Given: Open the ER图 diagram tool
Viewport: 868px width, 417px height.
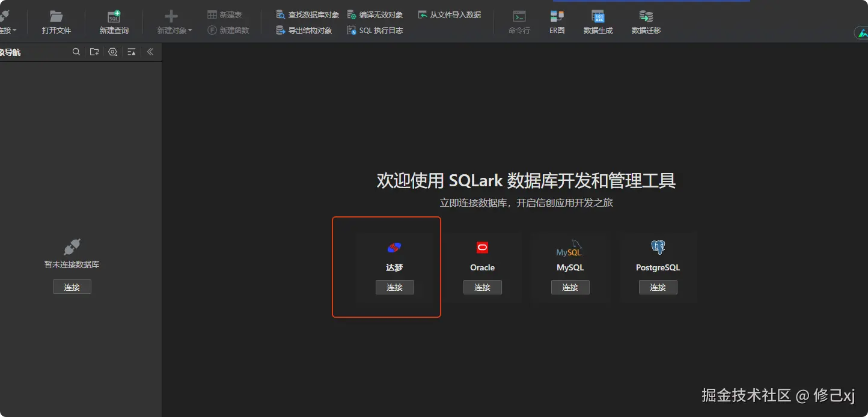Looking at the screenshot, I should pyautogui.click(x=557, y=20).
